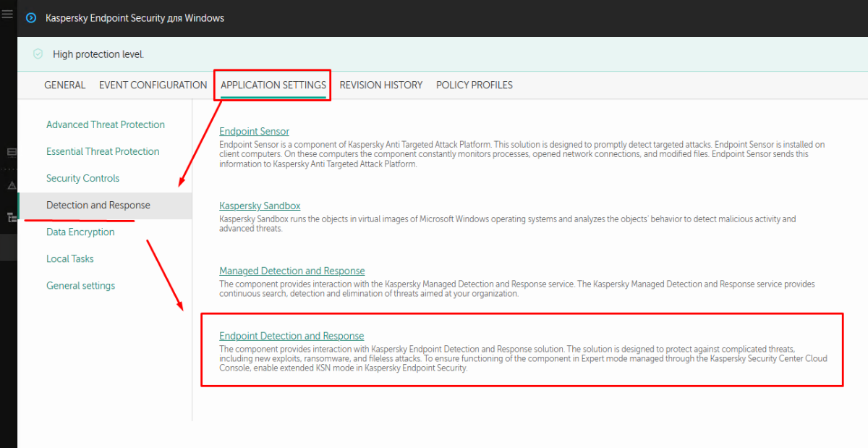Go to the Revision History tab
The image size is (868, 448).
coord(380,85)
